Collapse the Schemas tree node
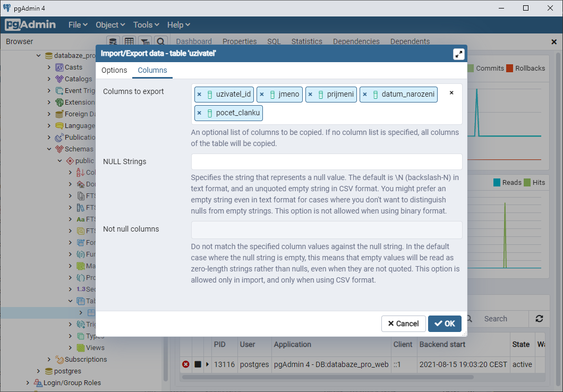Screen dimensions: 563x392 (49, 149)
